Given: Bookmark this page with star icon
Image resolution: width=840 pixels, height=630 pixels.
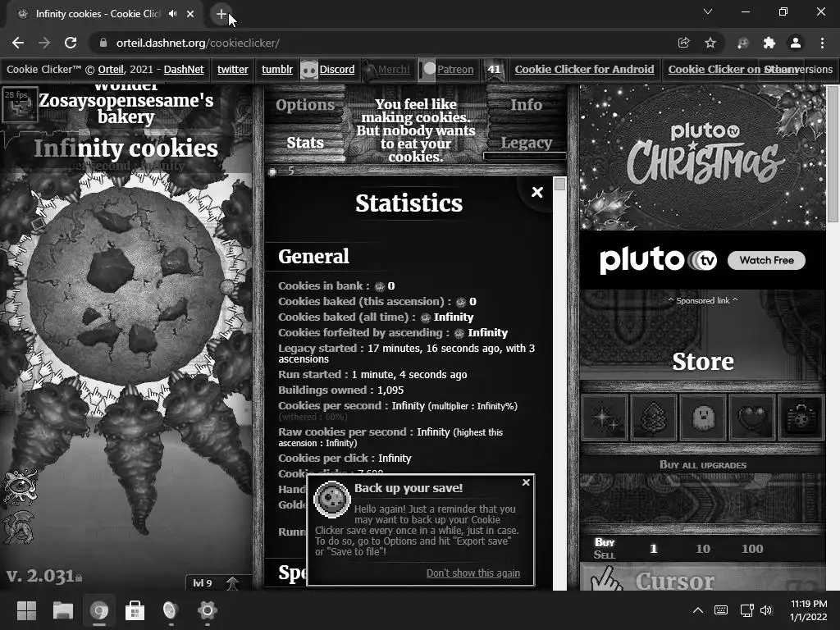Looking at the screenshot, I should coord(710,43).
